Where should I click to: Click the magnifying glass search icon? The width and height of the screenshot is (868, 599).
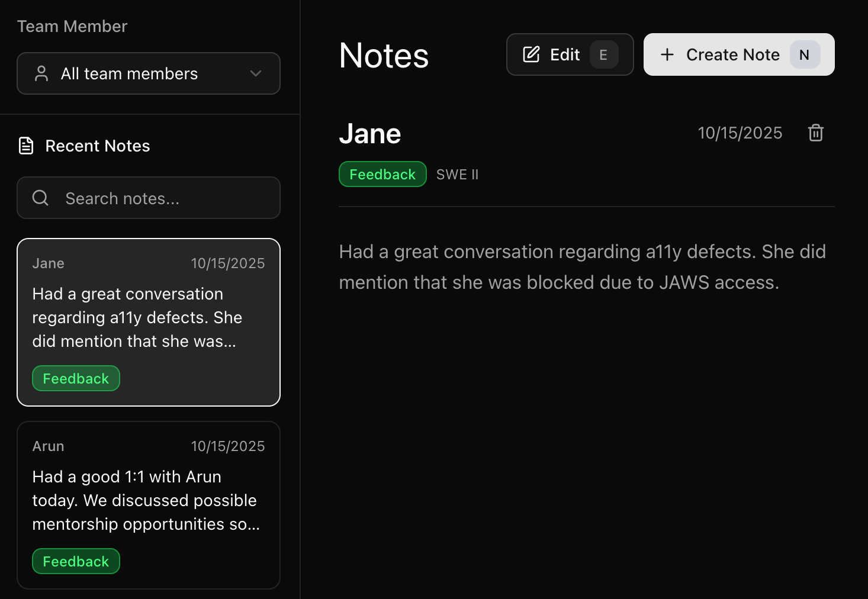click(40, 198)
